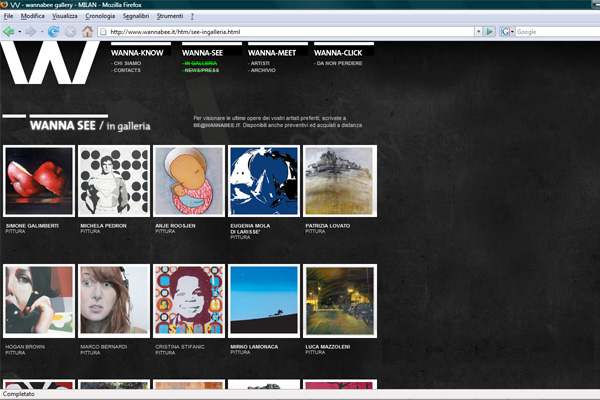The width and height of the screenshot is (600, 400).
Task: Click the WANNA-CLICK navigation heading
Action: pos(338,53)
